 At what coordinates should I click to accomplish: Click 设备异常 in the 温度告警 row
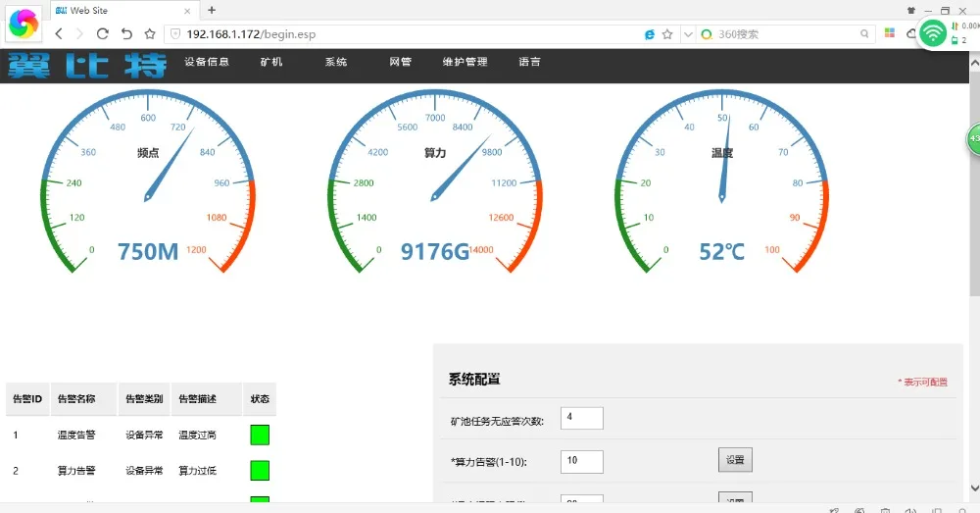coord(144,435)
